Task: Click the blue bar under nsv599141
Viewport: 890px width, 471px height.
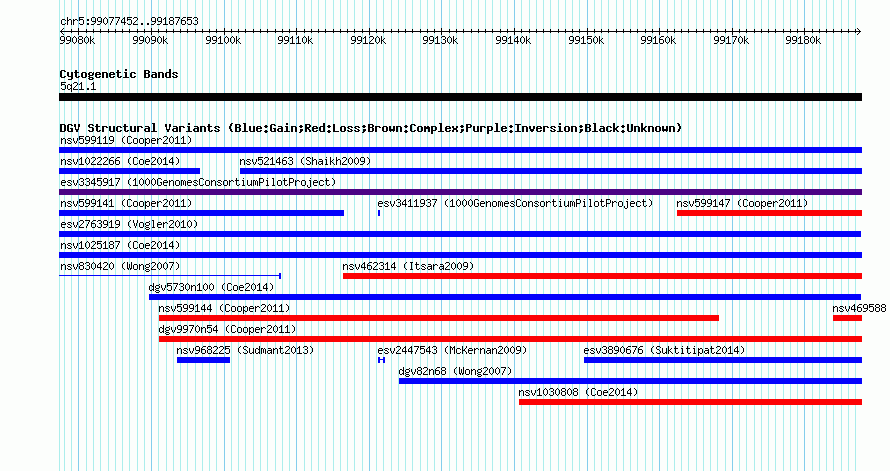Action: tap(201, 213)
